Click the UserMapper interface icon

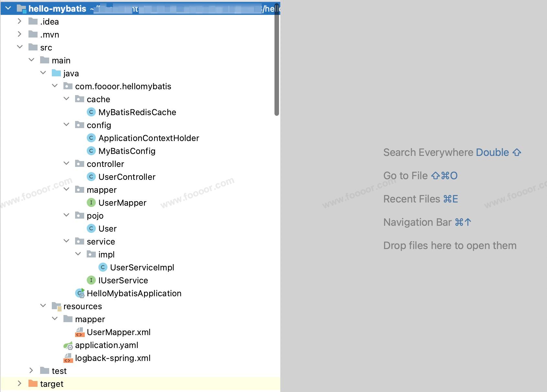(x=91, y=203)
